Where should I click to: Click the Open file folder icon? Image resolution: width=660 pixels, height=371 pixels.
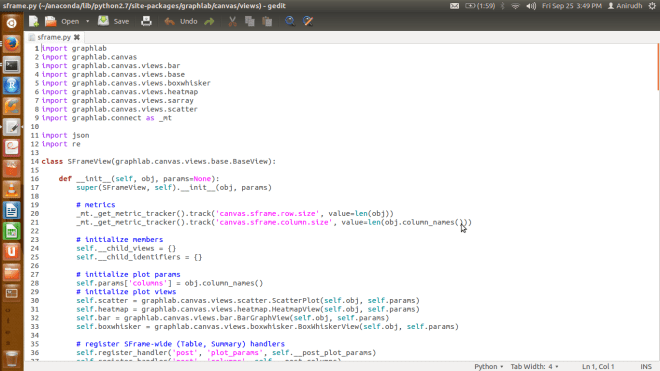coord(51,21)
